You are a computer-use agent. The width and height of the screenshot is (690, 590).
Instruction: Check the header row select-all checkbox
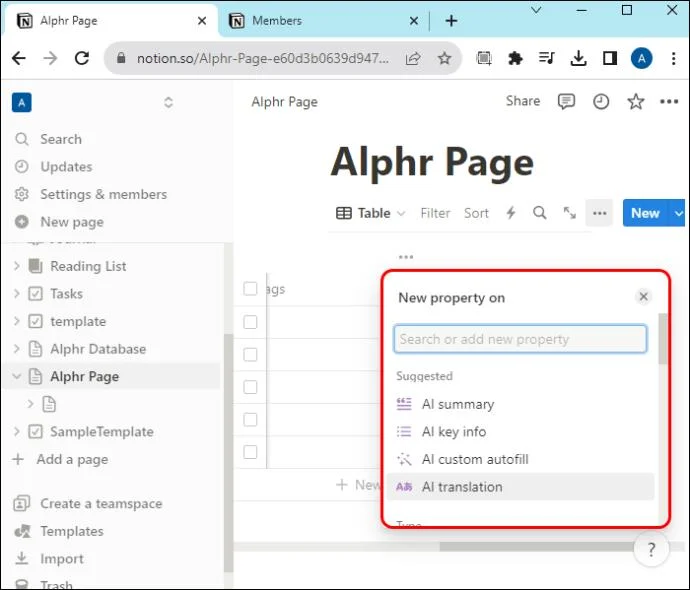[x=250, y=289]
